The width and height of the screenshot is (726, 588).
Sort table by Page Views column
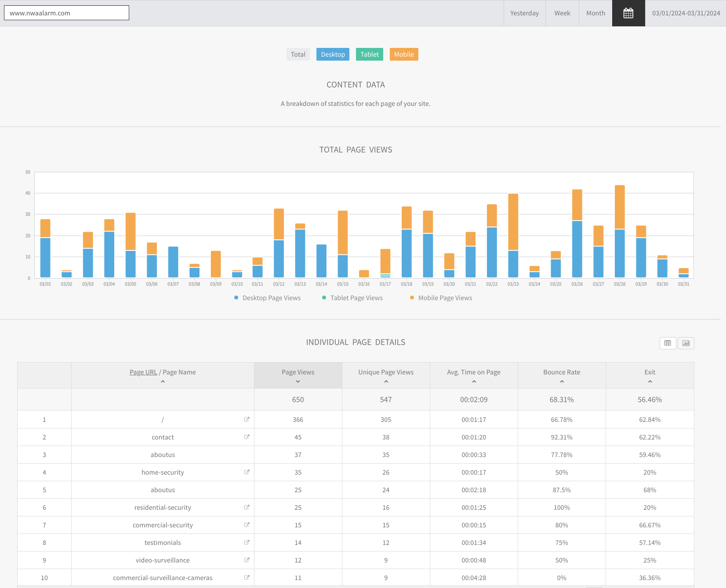(x=298, y=375)
